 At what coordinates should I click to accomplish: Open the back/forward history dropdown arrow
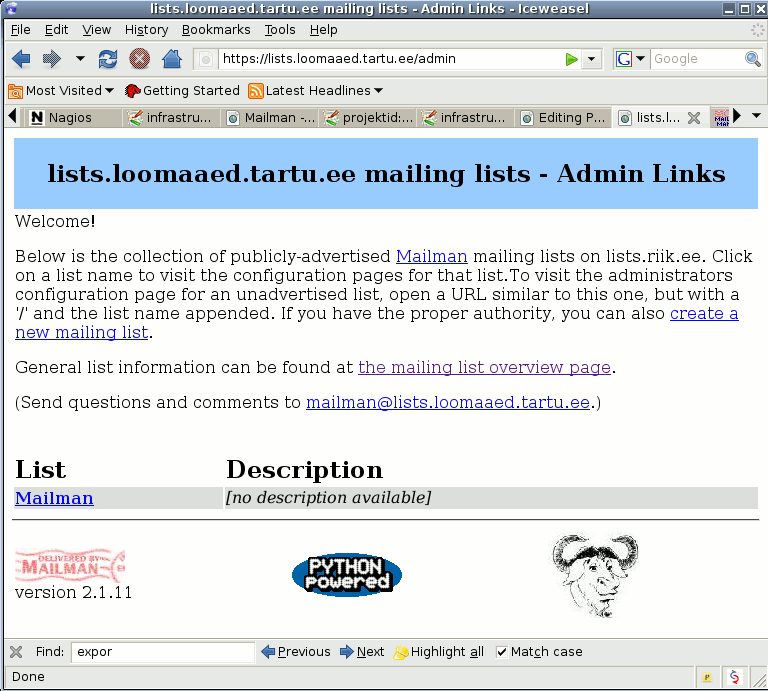pyautogui.click(x=80, y=59)
